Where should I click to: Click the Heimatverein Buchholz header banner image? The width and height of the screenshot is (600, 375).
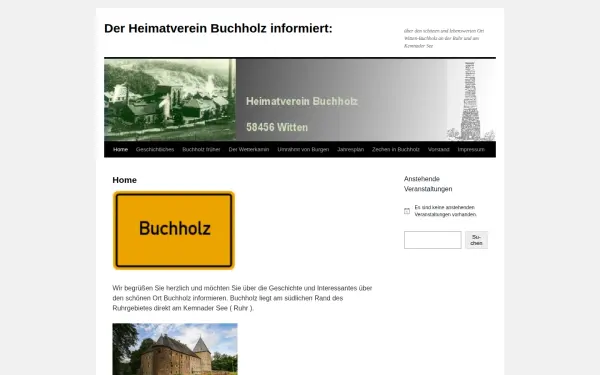(x=300, y=99)
